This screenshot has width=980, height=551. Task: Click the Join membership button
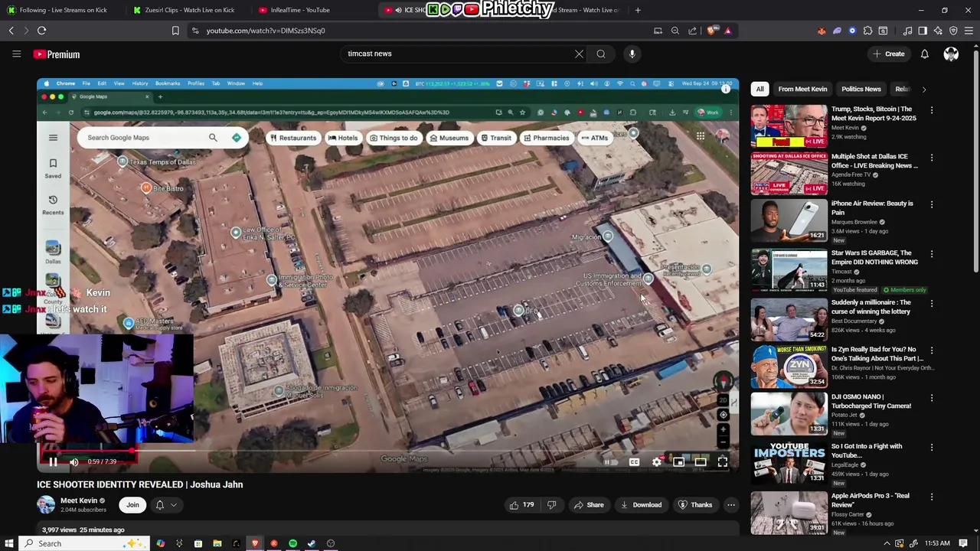[132, 505]
